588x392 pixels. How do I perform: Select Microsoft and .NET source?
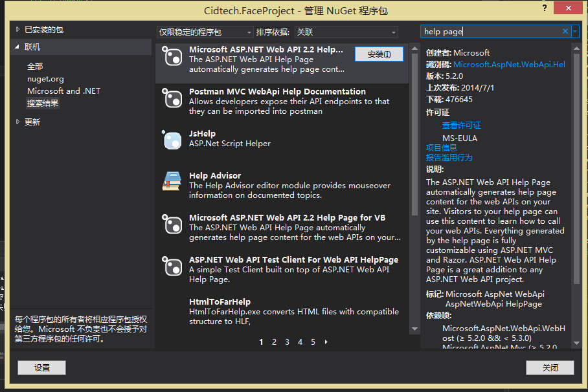[63, 91]
